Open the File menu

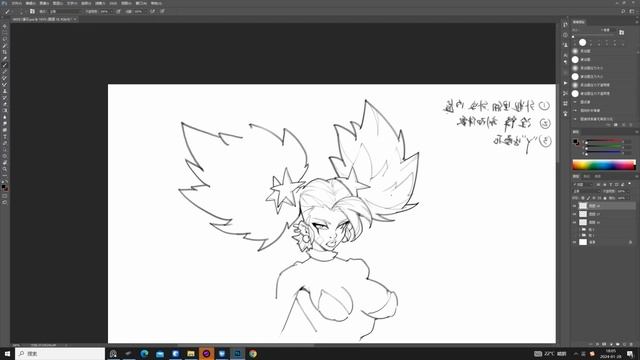(16, 3)
